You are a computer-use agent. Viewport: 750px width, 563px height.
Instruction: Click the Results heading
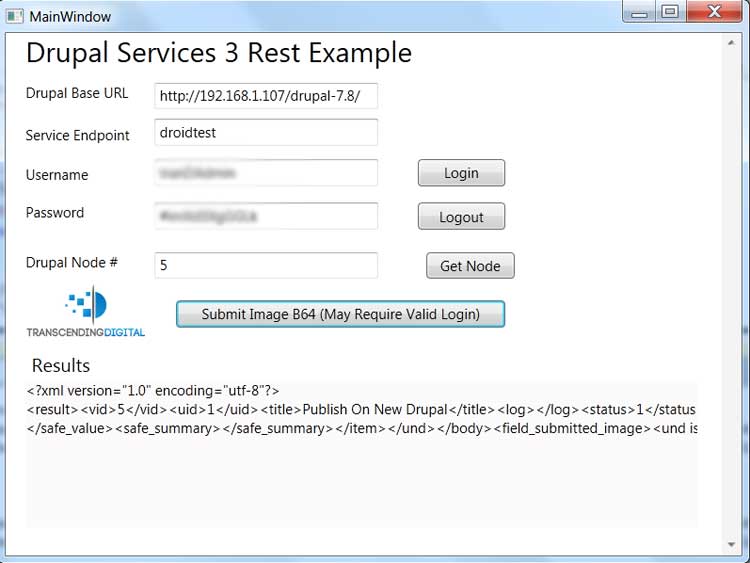pyautogui.click(x=61, y=365)
